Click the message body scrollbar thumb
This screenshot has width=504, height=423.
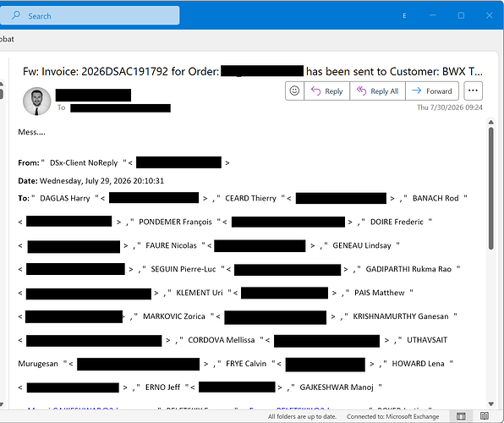click(x=490, y=189)
